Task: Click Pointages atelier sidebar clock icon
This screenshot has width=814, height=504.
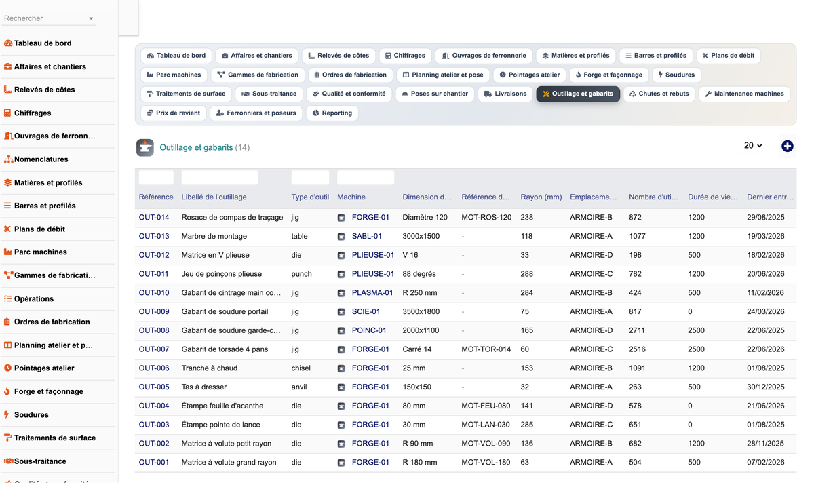Action: pyautogui.click(x=8, y=368)
